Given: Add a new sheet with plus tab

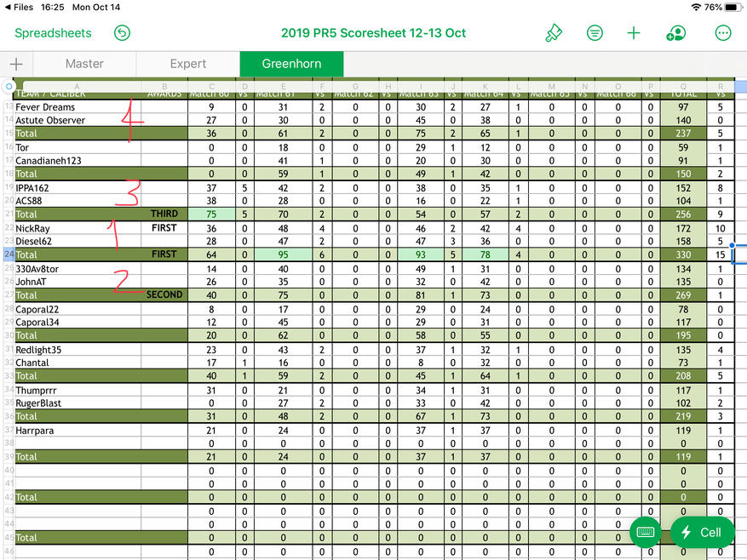Looking at the screenshot, I should [16, 64].
